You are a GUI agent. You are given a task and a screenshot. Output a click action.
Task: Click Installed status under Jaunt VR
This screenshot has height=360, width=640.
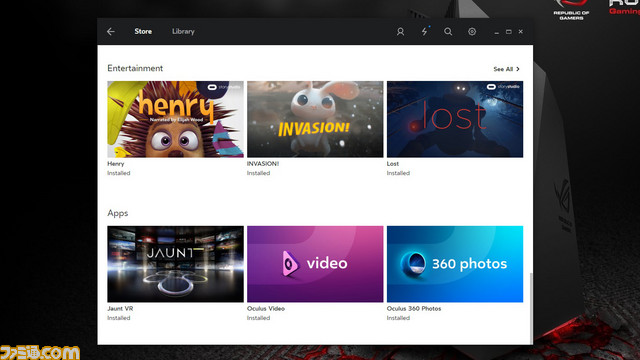coord(119,318)
